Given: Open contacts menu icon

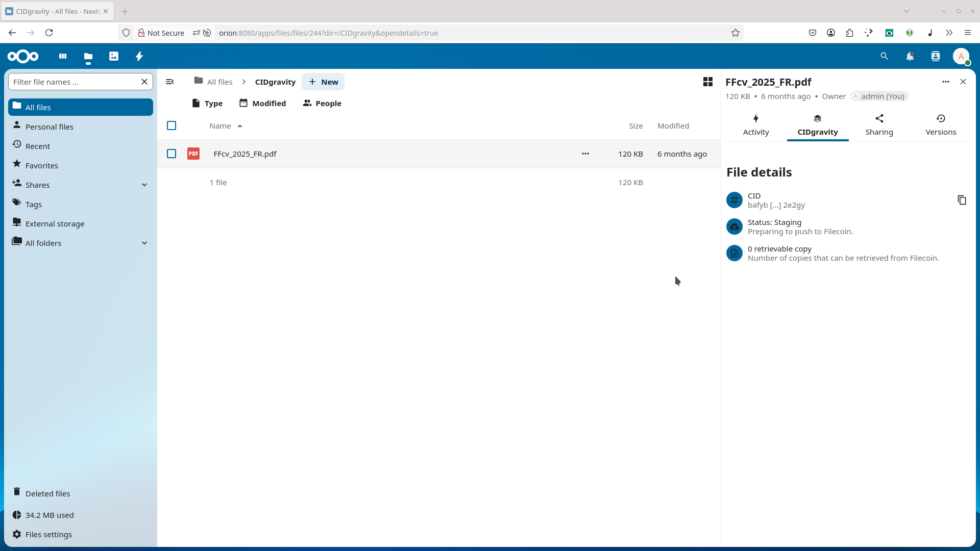Looking at the screenshot, I should (x=936, y=56).
